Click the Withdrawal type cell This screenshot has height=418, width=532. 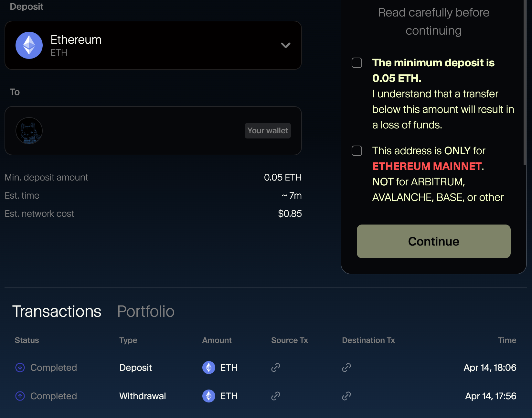click(143, 396)
